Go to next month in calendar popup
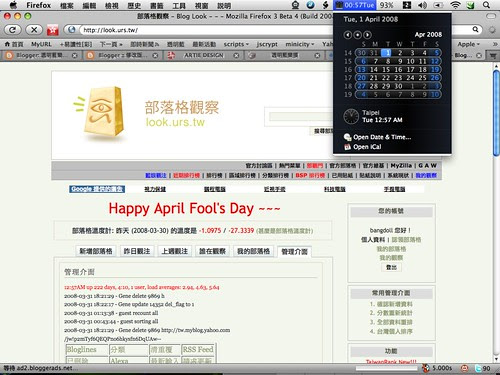Screen dimensions: 500x375 367,35
